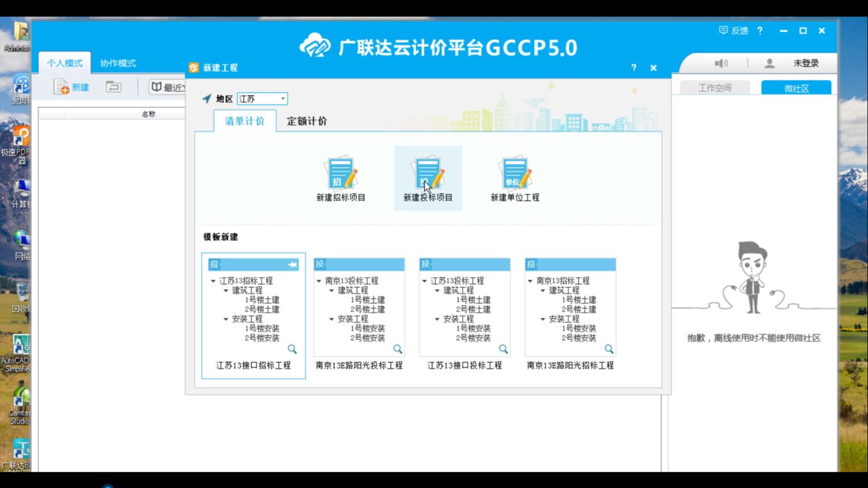Preview 南京13E路阳光招标工程 template with magnifier
868x488 pixels.
click(x=609, y=349)
